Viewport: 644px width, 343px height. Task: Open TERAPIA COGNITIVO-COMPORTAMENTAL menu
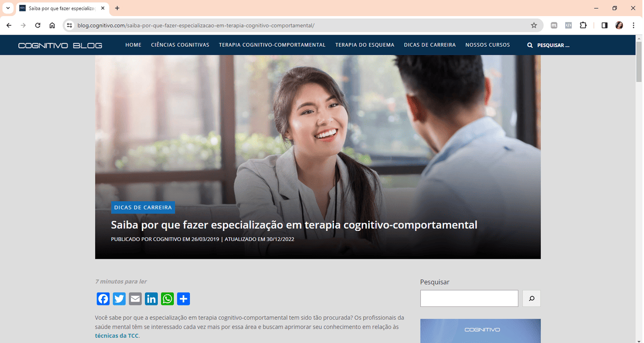point(272,45)
